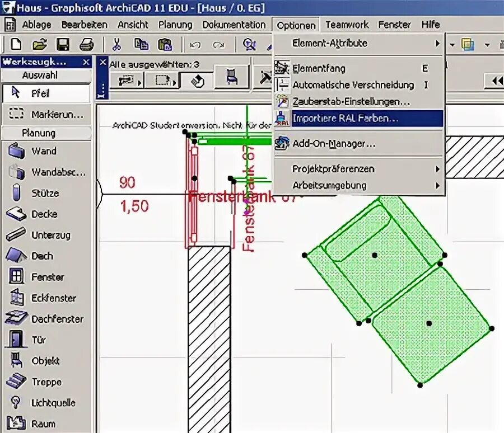Select the Wandabschluss tool
Screen dimensions: 504x433
point(46,172)
